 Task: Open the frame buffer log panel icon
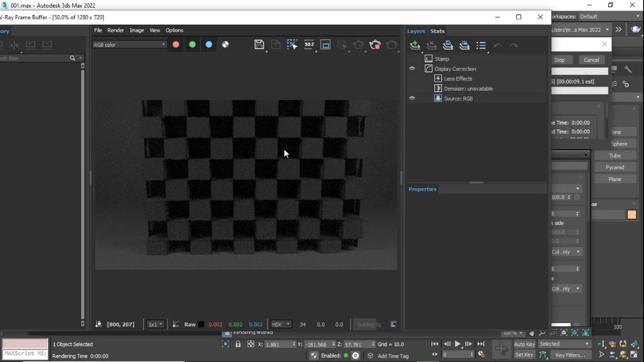tap(393, 324)
